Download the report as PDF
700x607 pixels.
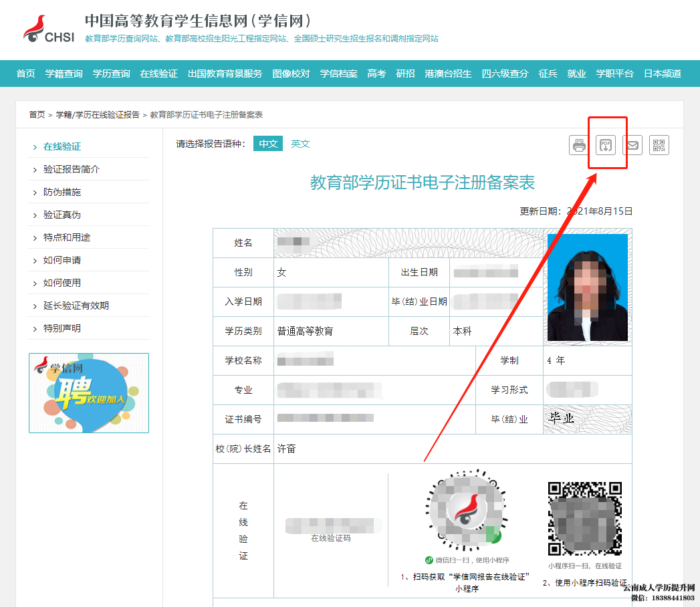(x=606, y=144)
